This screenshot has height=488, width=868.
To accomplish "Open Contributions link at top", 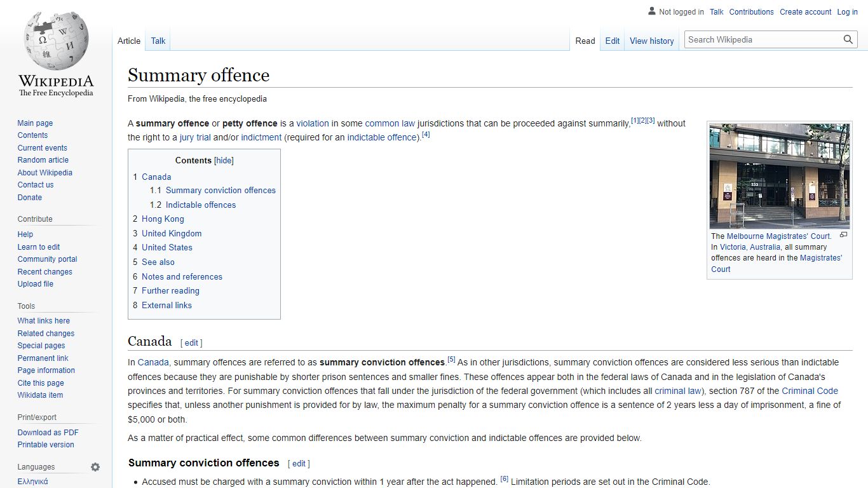I will point(752,12).
